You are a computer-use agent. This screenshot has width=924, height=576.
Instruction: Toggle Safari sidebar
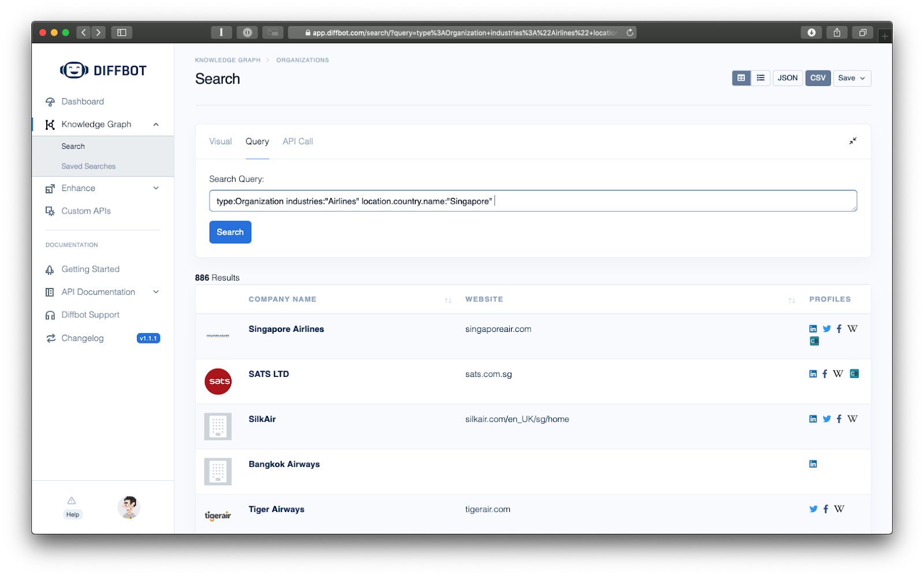pyautogui.click(x=122, y=32)
